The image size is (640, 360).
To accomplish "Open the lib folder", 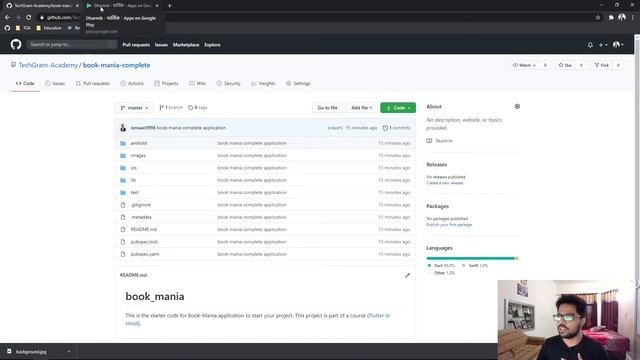I will coord(133,180).
